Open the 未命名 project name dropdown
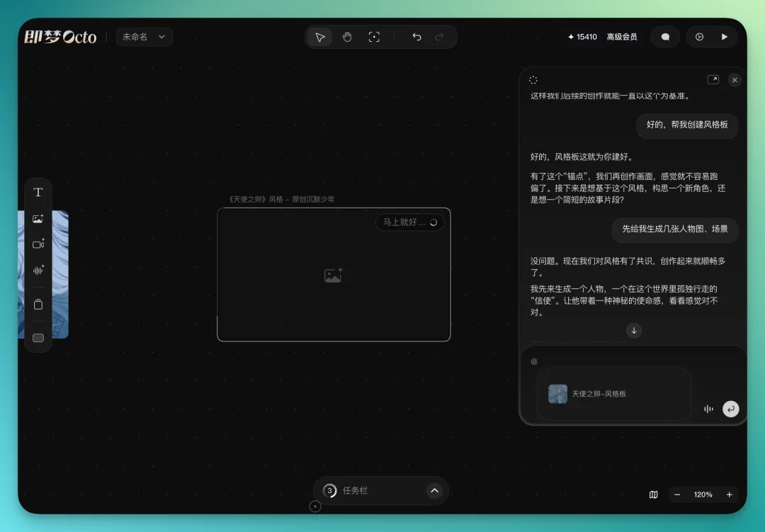This screenshot has width=765, height=532. [144, 36]
